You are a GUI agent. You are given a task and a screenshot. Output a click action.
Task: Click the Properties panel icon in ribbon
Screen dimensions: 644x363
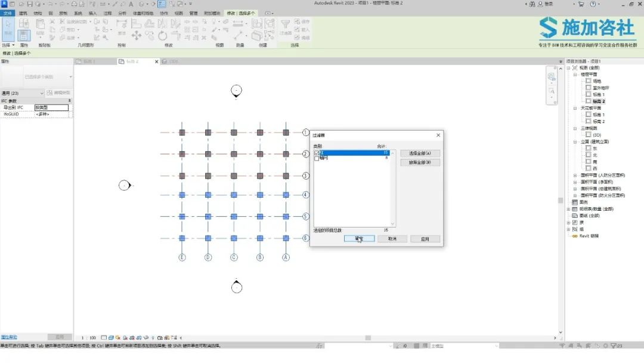click(x=24, y=36)
